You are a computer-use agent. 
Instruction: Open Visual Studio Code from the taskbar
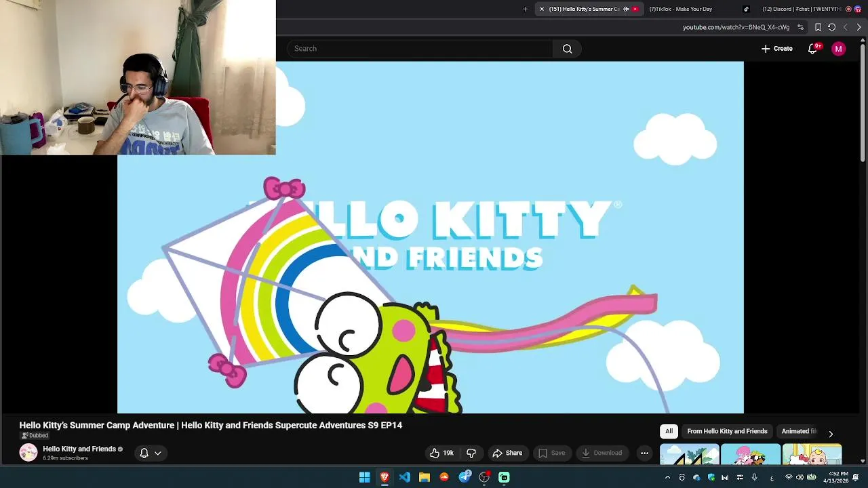tap(404, 477)
